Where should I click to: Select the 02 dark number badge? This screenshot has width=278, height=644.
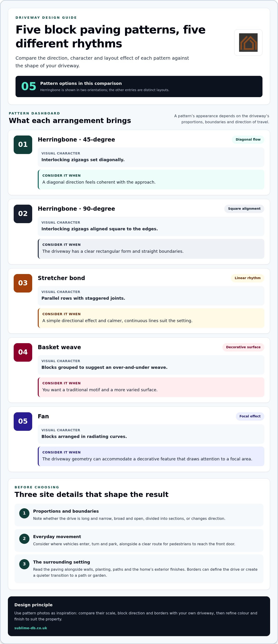coord(23,214)
